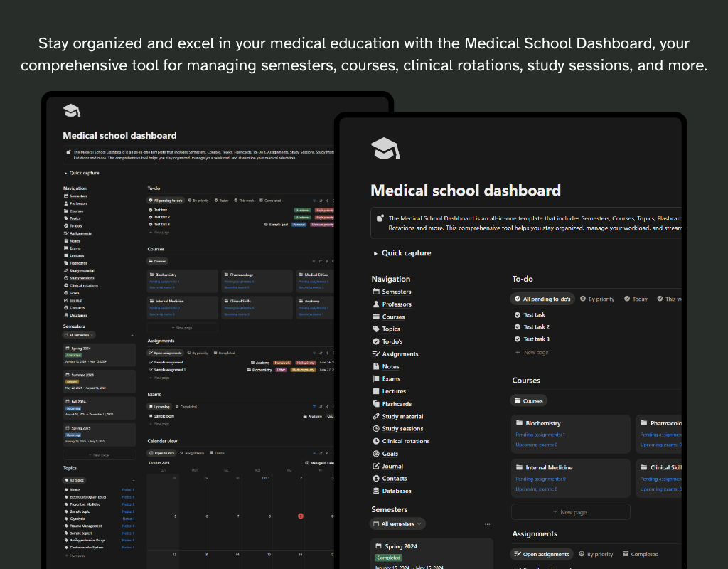
Task: Select 'Open to-do's' Calendar view tab in back window
Action: pyautogui.click(x=161, y=453)
